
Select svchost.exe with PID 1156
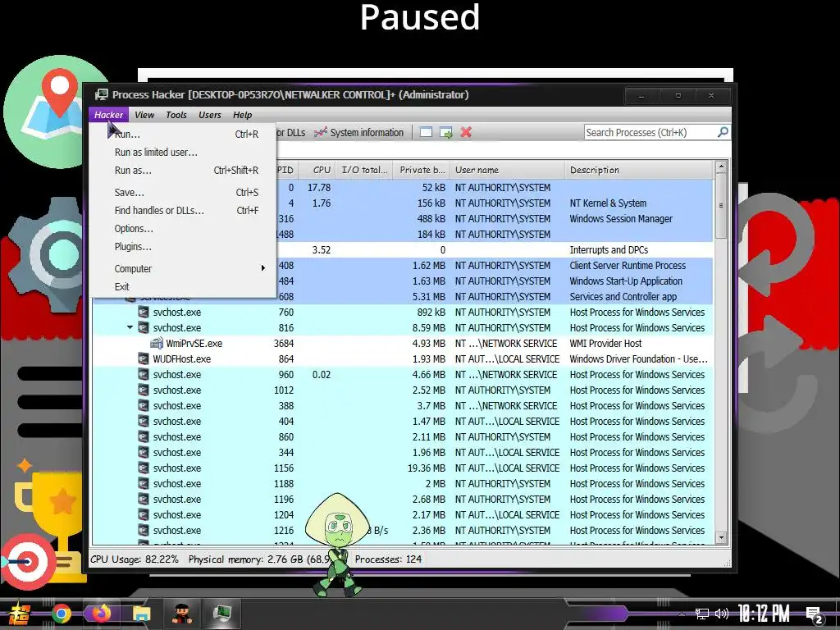tap(403, 468)
